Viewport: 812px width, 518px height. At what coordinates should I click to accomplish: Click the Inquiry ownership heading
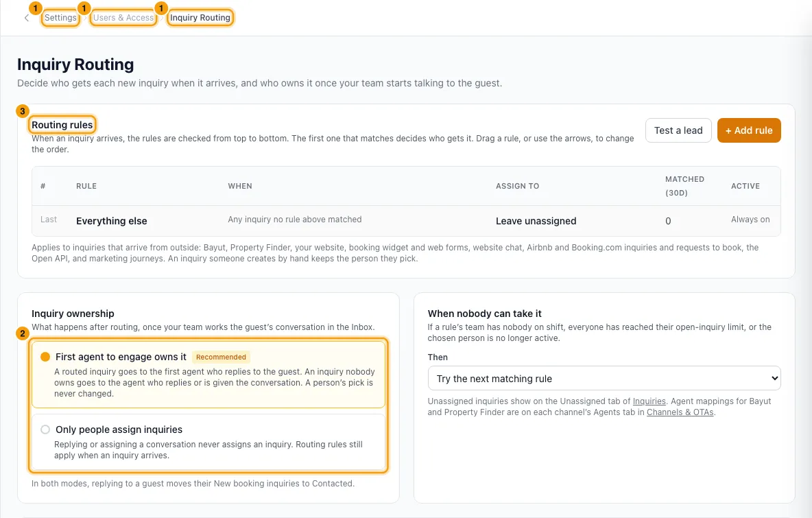(x=73, y=314)
